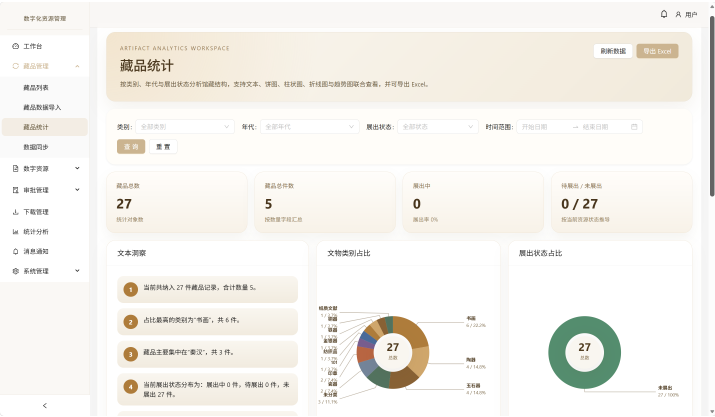Click the green 未展出 ring in 展出状态占比
The height and width of the screenshot is (417, 715).
[557, 352]
